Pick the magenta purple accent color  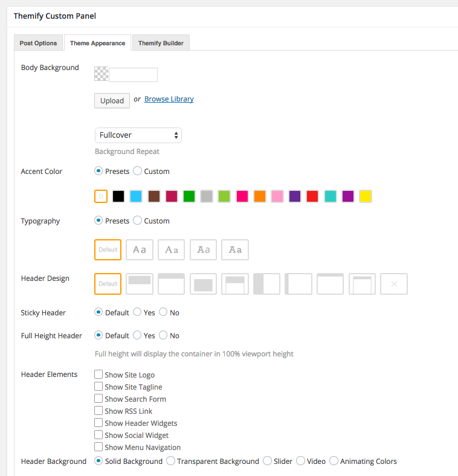[348, 196]
